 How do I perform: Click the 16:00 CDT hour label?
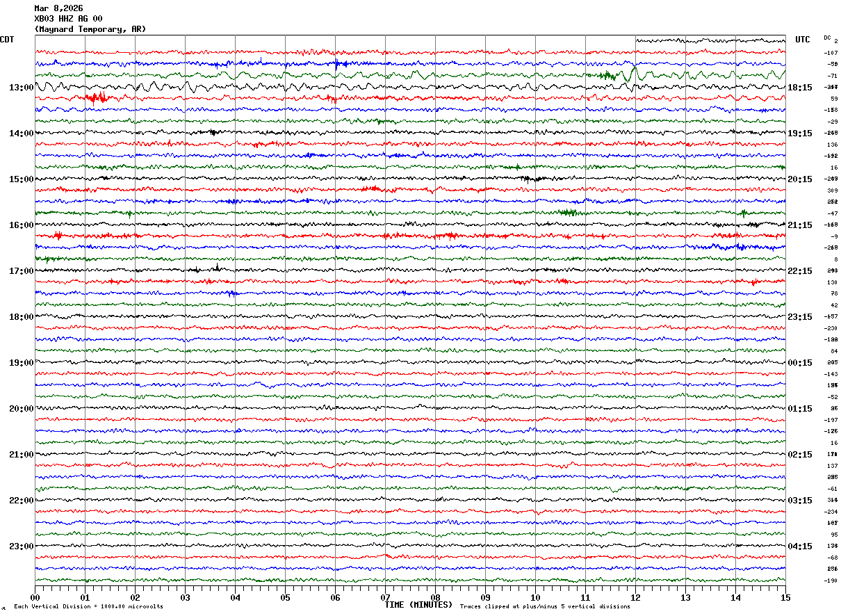[x=22, y=225]
